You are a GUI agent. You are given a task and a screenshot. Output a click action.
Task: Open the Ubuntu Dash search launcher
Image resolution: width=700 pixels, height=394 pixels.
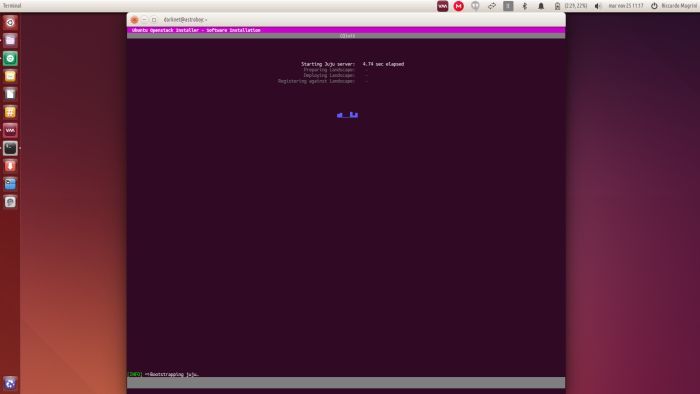10,22
